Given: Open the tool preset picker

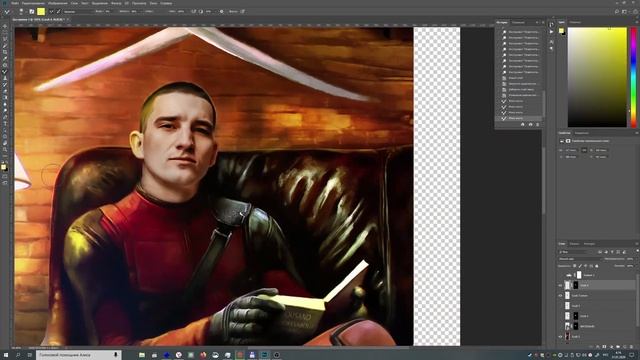Looking at the screenshot, I should (7, 11).
